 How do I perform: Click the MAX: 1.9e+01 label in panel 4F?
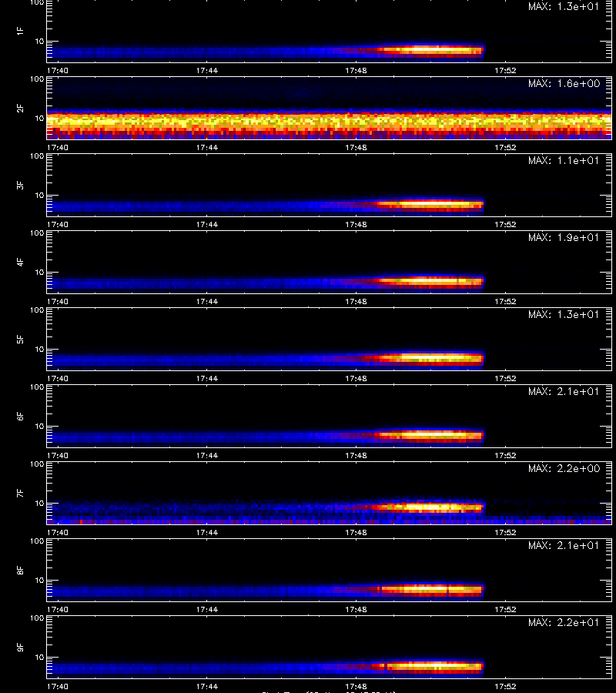pos(564,237)
